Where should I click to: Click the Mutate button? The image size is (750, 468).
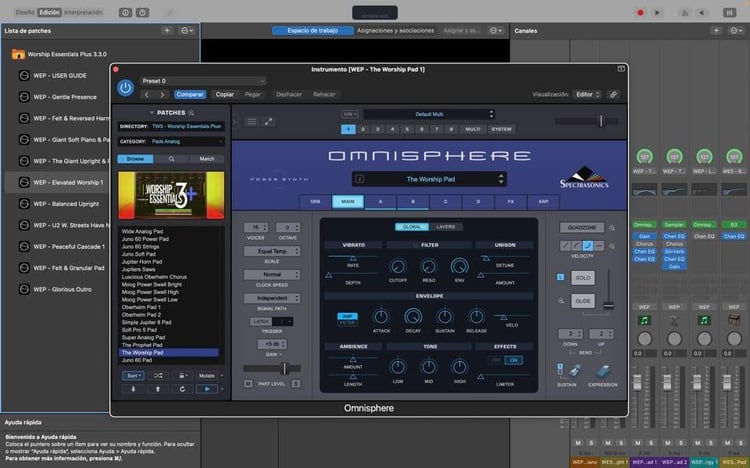(207, 376)
